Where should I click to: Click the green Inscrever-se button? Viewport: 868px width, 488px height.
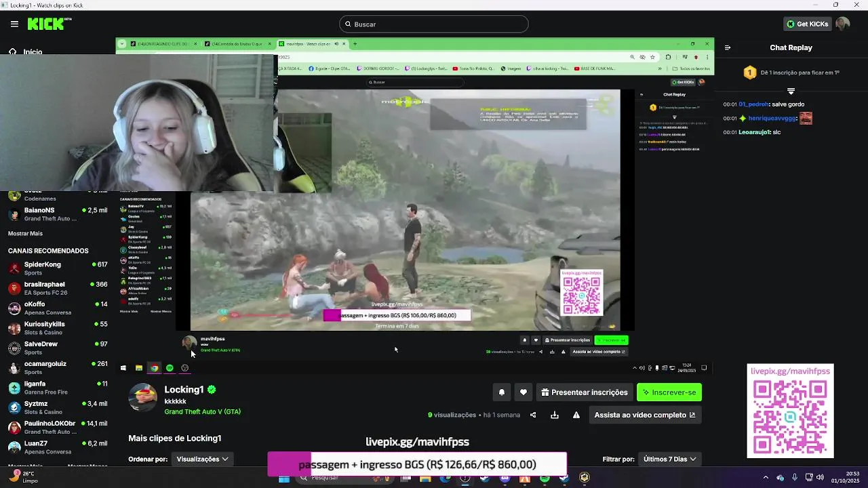pyautogui.click(x=669, y=392)
